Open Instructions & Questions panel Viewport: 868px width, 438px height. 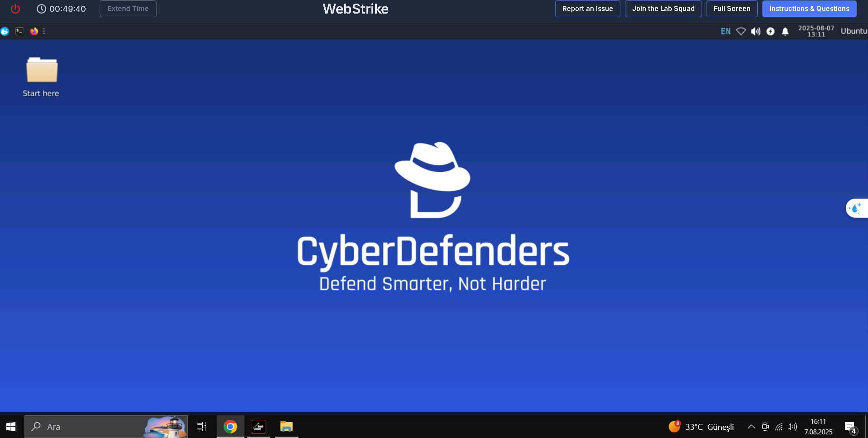pos(809,9)
